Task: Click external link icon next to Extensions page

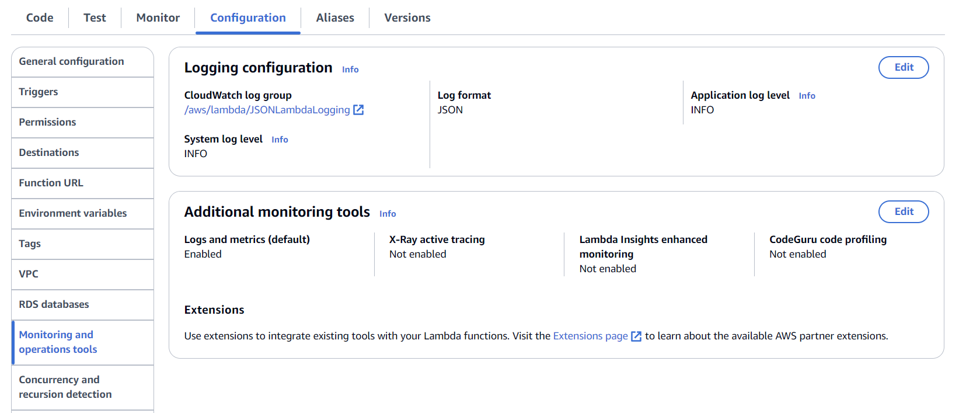Action: pyautogui.click(x=636, y=336)
